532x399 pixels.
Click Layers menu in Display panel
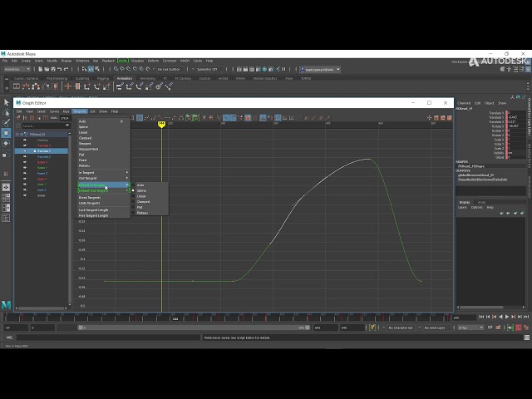462,207
